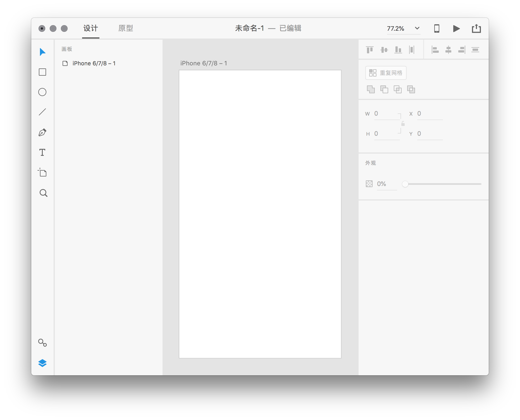520x420 pixels.
Task: Switch to the 设计 tab
Action: coord(91,28)
